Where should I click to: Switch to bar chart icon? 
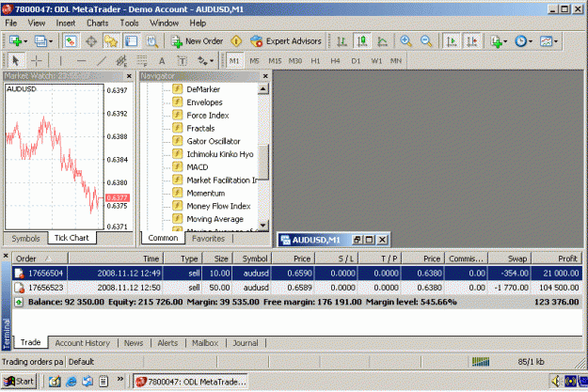click(342, 41)
